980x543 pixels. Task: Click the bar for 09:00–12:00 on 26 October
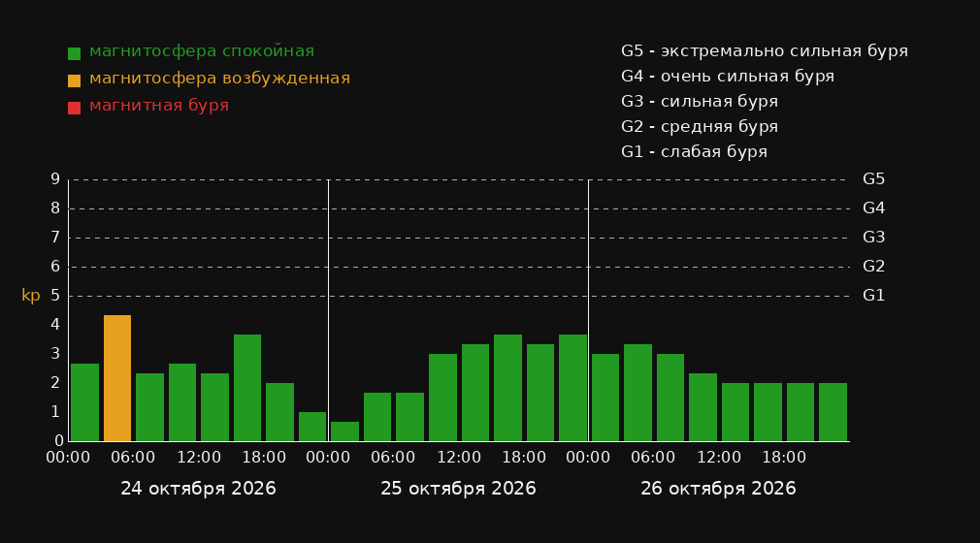pos(702,407)
